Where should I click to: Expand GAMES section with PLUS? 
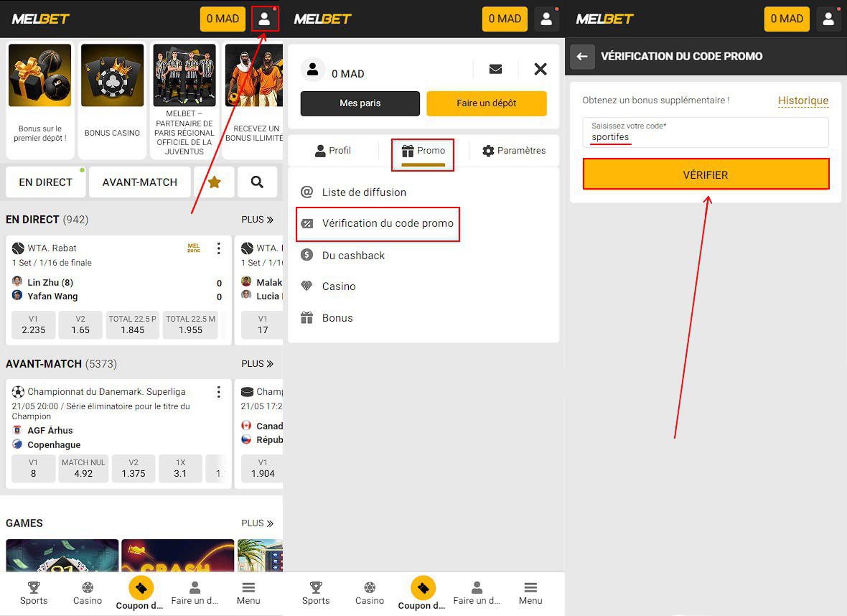point(257,523)
